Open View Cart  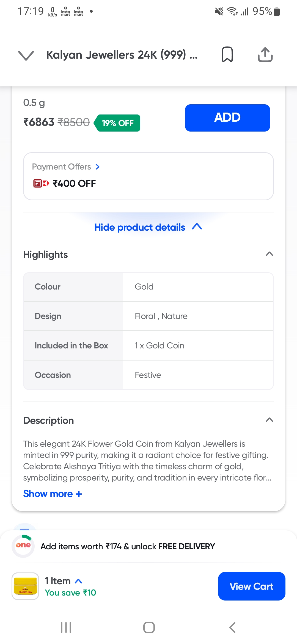point(251,586)
